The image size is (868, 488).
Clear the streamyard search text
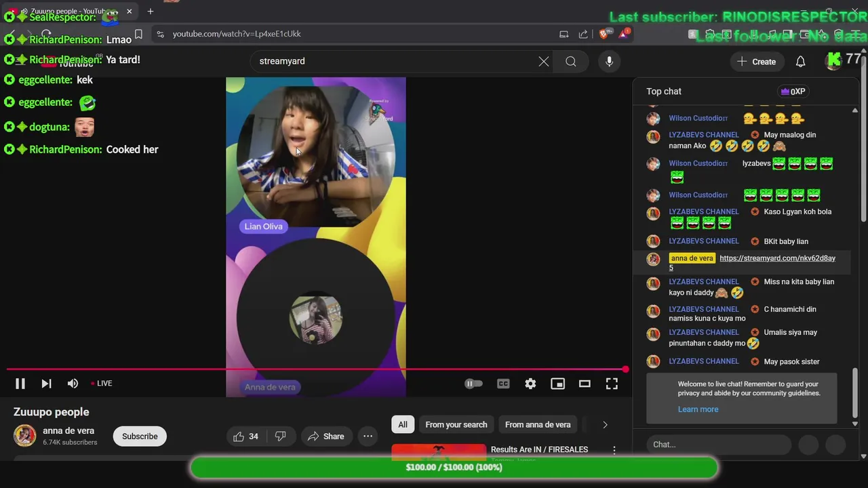click(x=544, y=62)
